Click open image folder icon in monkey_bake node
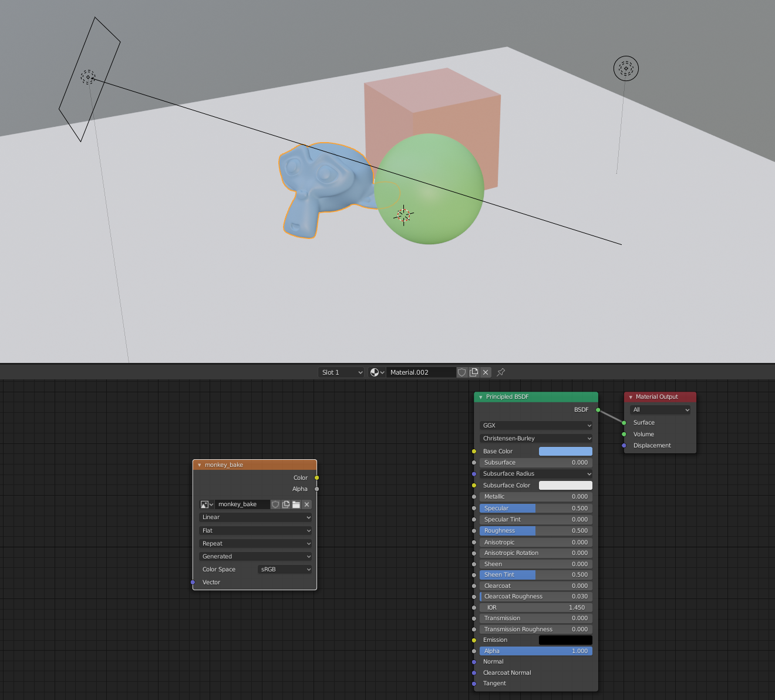 [x=296, y=504]
